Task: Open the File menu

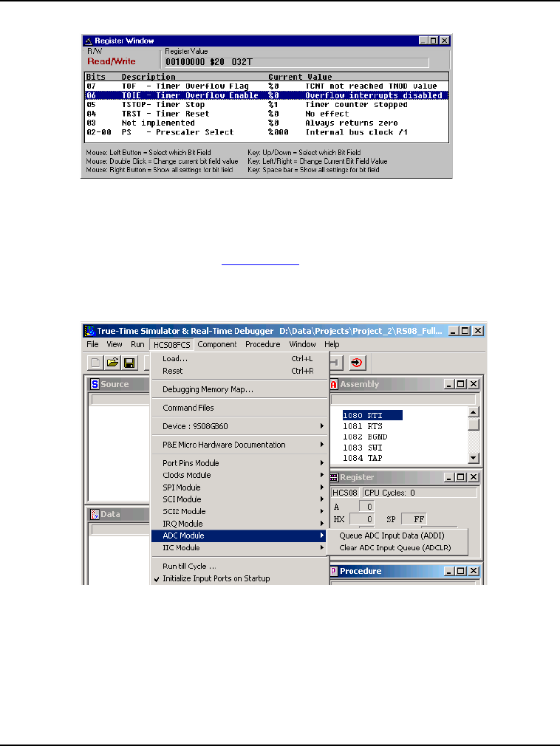Action: pyautogui.click(x=92, y=344)
